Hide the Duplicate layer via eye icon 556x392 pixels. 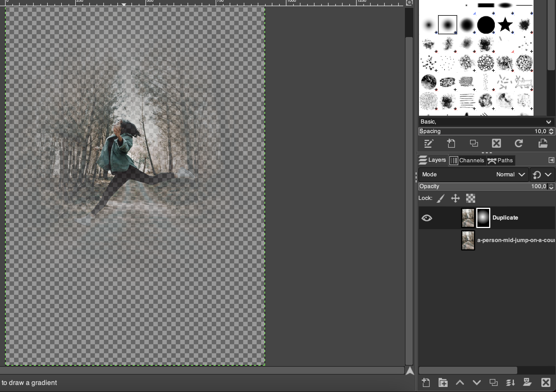click(427, 218)
